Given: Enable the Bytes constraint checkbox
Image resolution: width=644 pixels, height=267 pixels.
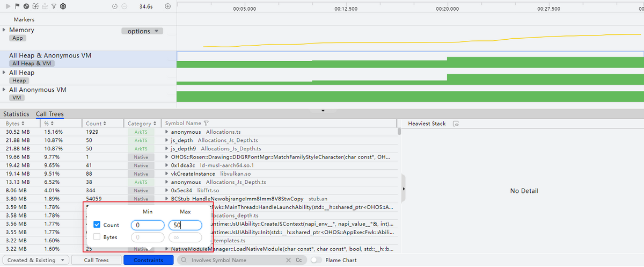Looking at the screenshot, I should (x=97, y=237).
